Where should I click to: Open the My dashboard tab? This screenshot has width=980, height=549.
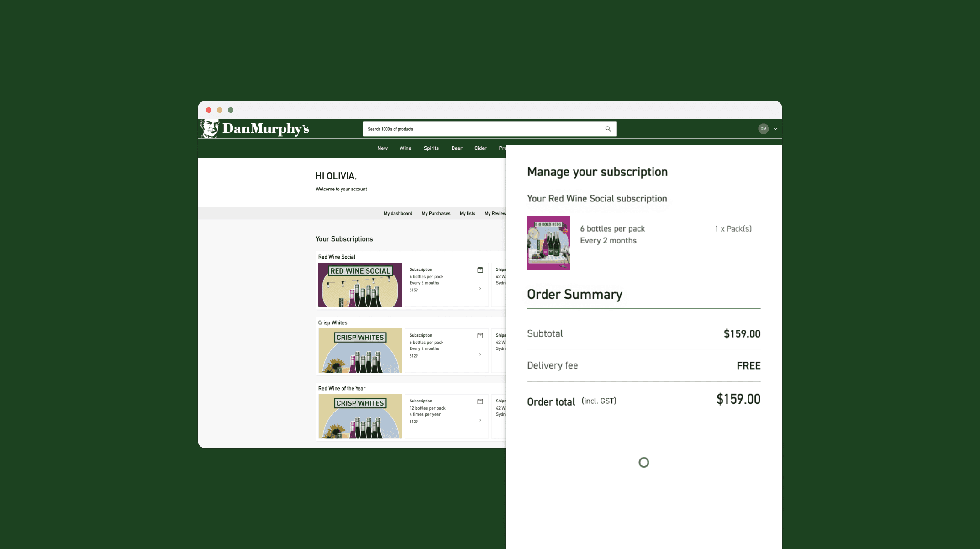(x=398, y=213)
